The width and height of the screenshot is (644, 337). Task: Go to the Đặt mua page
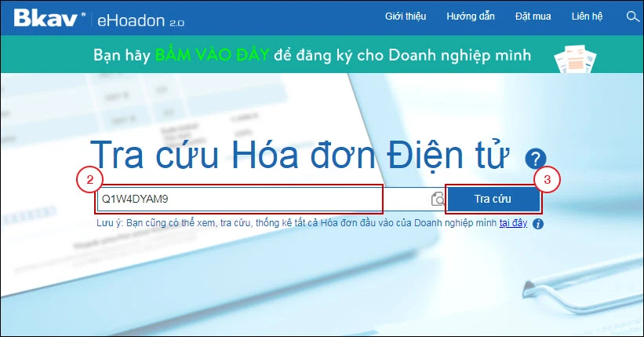533,16
